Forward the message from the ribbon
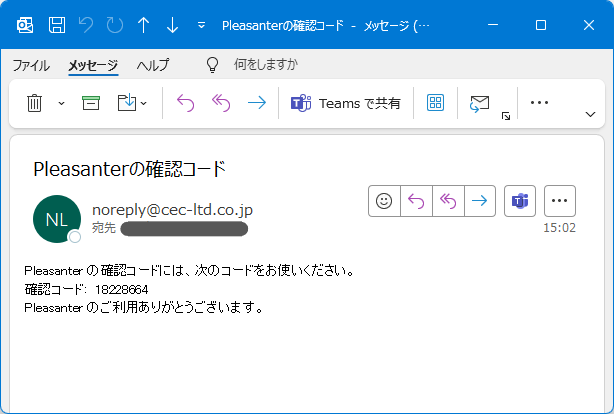The height and width of the screenshot is (414, 614). pyautogui.click(x=257, y=103)
